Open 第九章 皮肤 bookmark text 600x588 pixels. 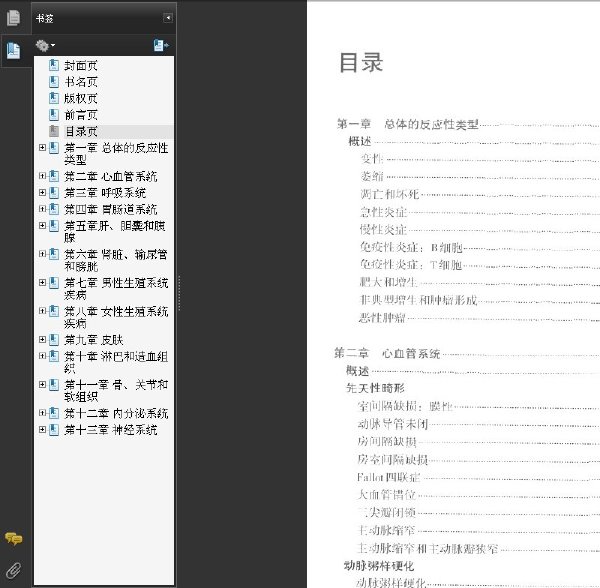pyautogui.click(x=94, y=340)
